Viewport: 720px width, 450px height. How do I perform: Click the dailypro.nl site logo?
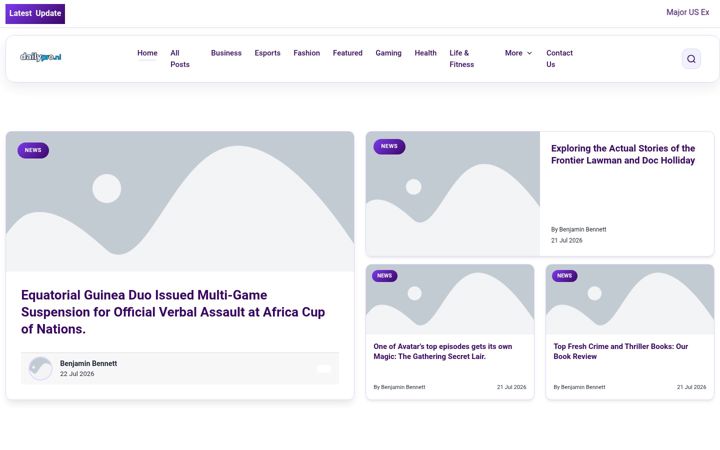40,57
